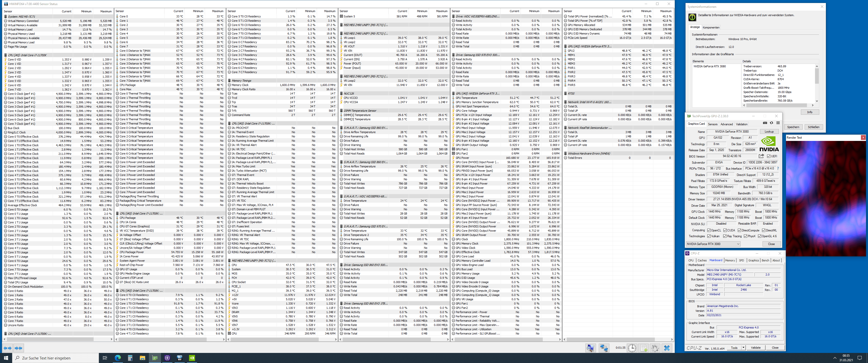Take GPU-Z screenshot with camera icon
868x363 pixels.
(765, 123)
